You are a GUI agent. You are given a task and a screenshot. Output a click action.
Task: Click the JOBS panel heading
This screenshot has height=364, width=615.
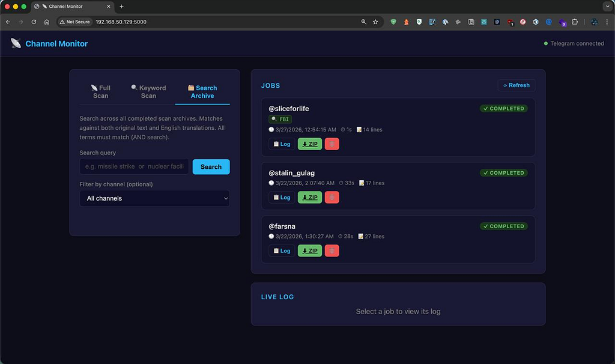pos(271,85)
